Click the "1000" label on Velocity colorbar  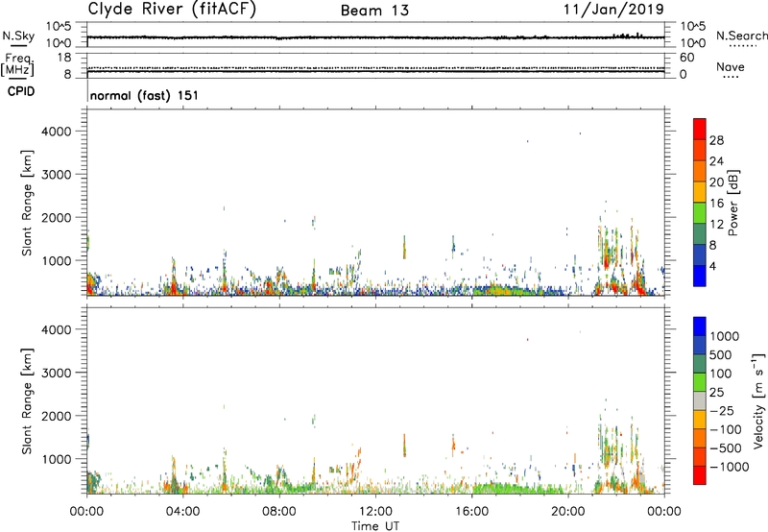tap(725, 336)
